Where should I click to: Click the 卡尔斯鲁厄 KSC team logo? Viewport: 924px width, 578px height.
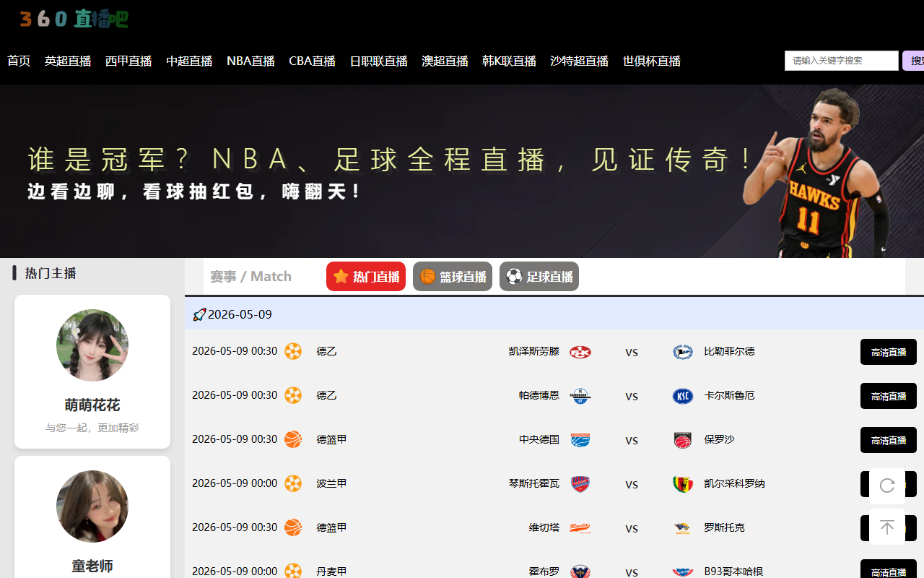(682, 396)
